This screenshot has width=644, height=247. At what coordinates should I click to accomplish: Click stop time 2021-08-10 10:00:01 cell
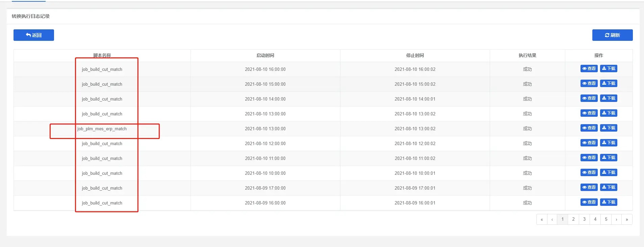pyautogui.click(x=415, y=173)
